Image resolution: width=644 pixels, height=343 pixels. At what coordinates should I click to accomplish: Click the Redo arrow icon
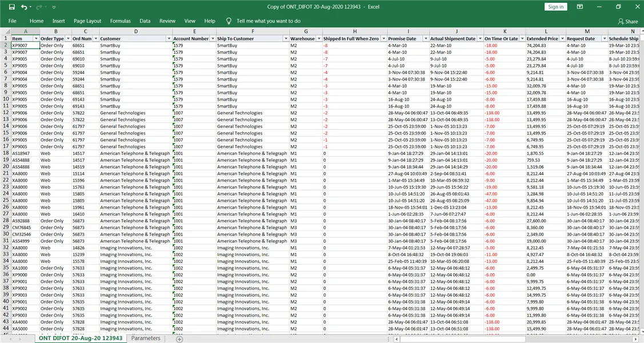pos(39,7)
